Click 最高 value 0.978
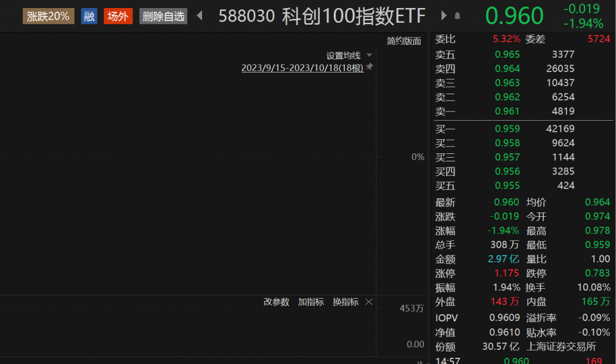This screenshot has height=364, width=616. [598, 230]
